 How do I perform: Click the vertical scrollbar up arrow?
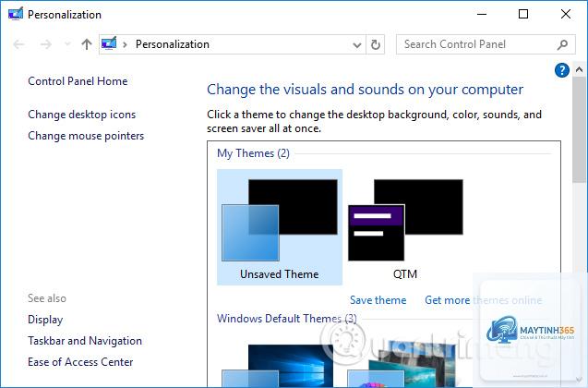coord(579,69)
